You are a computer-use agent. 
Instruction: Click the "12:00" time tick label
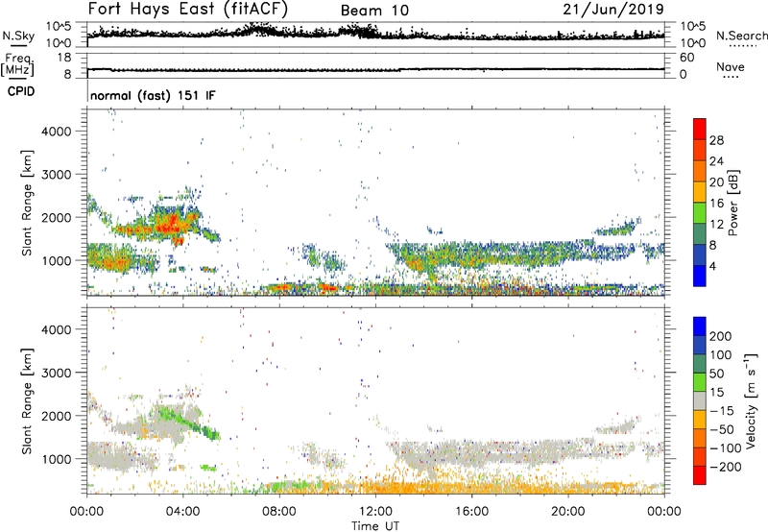coord(375,512)
